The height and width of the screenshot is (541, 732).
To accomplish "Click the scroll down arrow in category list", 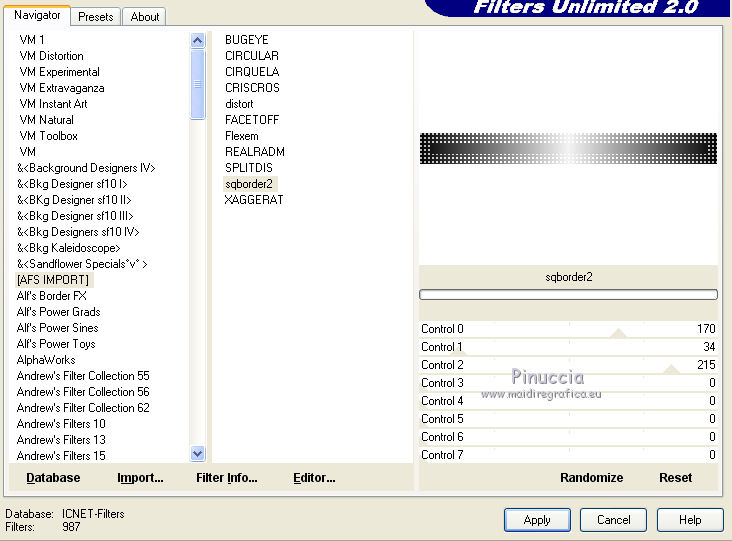I will pyautogui.click(x=198, y=453).
